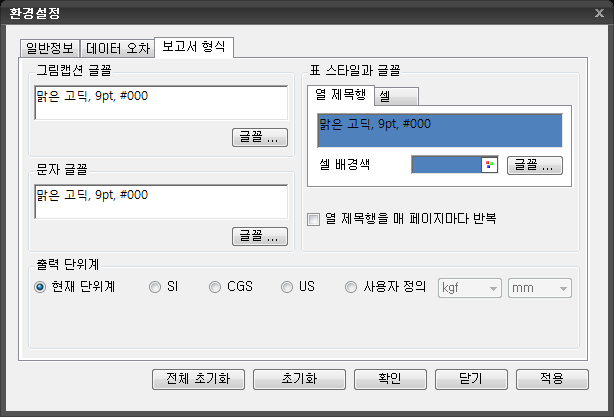This screenshot has height=418, width=614.
Task: Click the 그림캡션 글꼴 text field
Action: tap(160, 103)
